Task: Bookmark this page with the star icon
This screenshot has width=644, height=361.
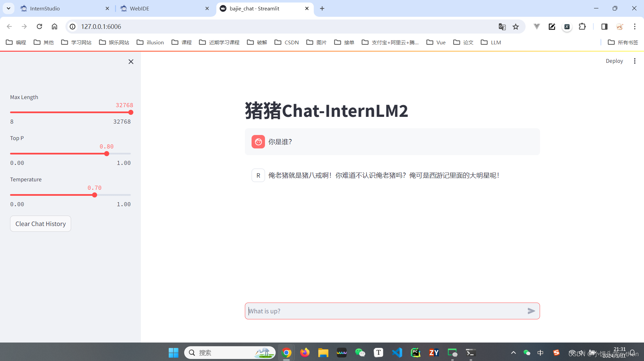Action: [516, 27]
